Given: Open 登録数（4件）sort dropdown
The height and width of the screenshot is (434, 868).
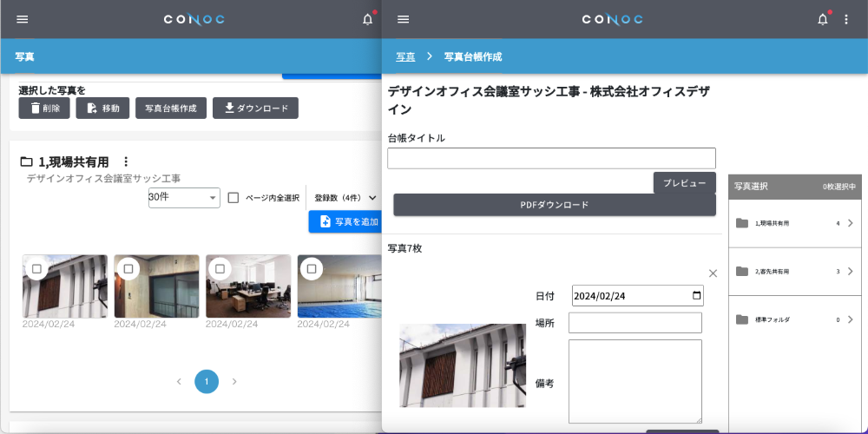Looking at the screenshot, I should point(345,198).
